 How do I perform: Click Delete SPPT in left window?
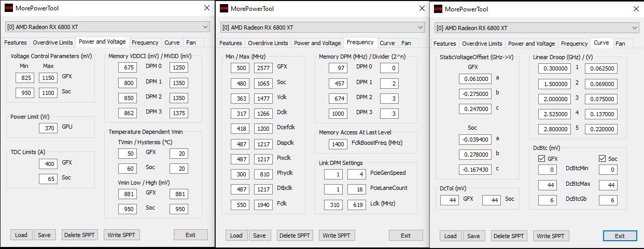(79, 235)
